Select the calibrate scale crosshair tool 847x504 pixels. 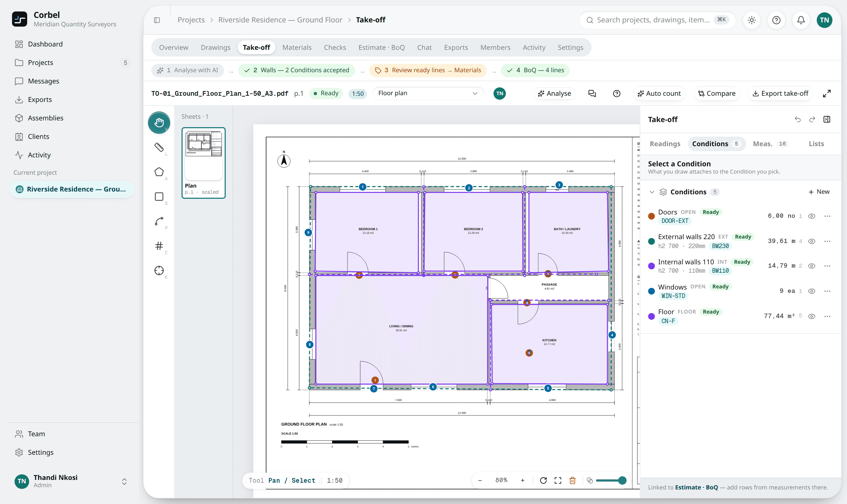coord(159,270)
